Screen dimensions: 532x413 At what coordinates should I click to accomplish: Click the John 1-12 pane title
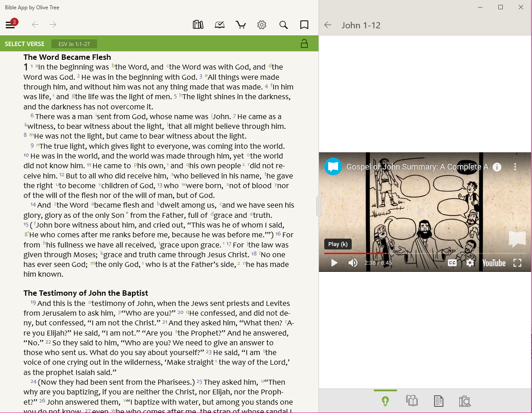(x=361, y=25)
